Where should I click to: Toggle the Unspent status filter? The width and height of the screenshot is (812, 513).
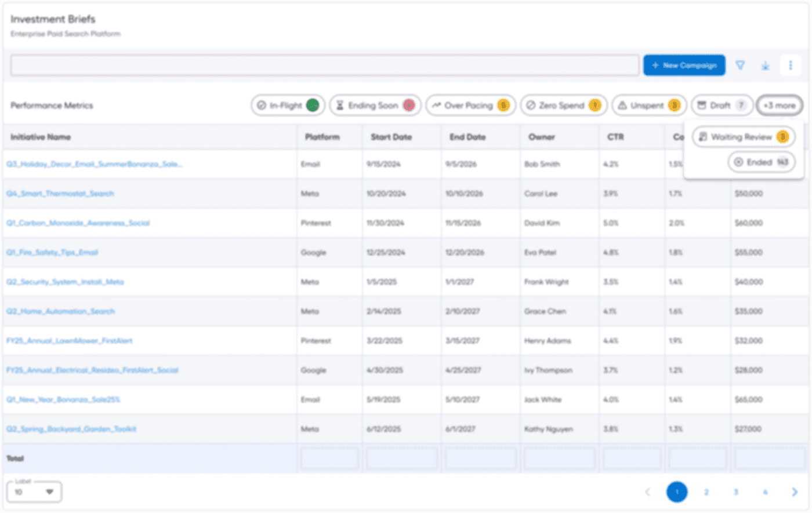[649, 105]
